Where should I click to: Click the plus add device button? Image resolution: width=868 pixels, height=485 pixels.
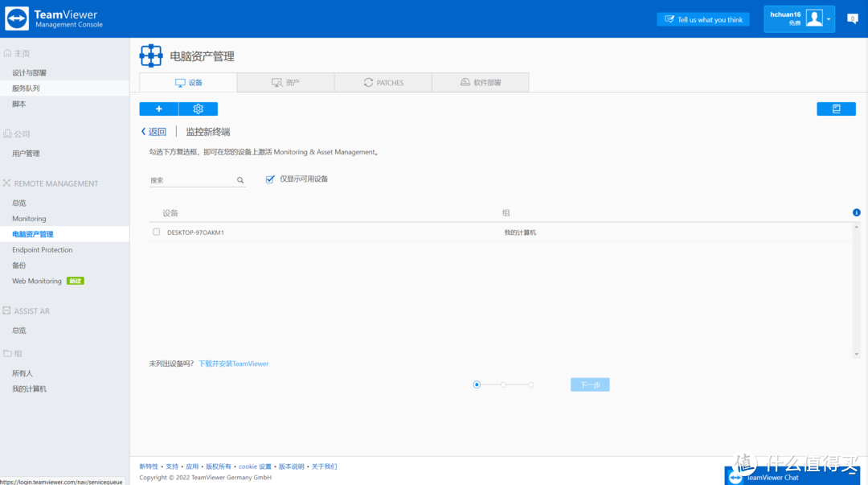click(x=159, y=109)
